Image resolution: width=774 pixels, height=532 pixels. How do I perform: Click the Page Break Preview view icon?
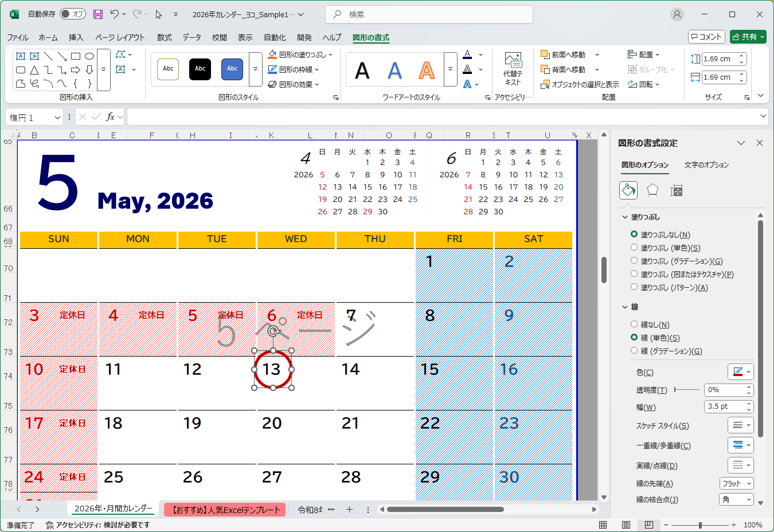click(x=648, y=525)
